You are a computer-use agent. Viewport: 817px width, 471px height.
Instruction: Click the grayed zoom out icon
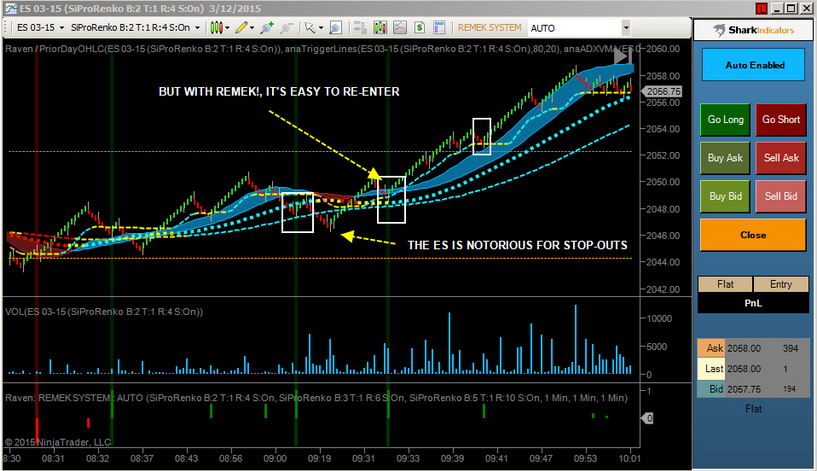286,28
